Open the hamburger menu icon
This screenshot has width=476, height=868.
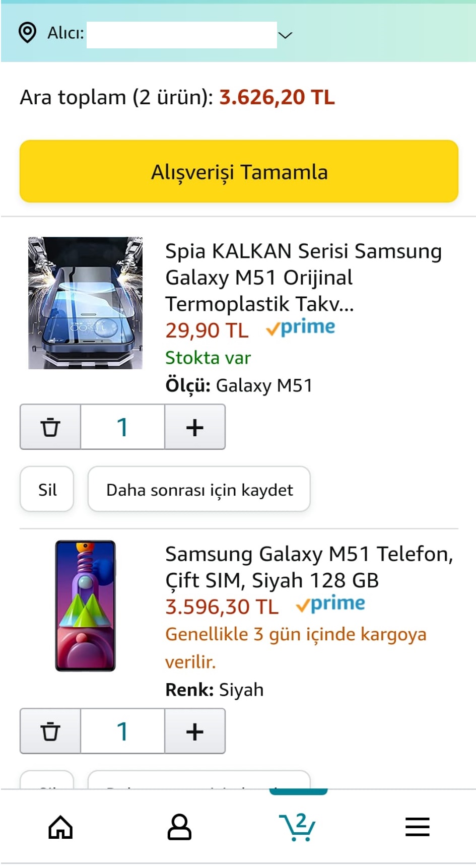417,827
